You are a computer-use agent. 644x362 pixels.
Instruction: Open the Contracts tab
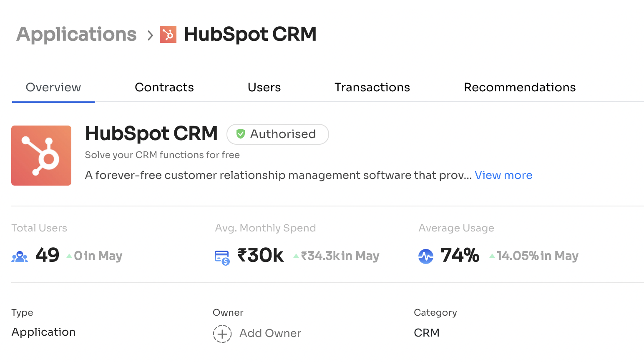pyautogui.click(x=164, y=88)
